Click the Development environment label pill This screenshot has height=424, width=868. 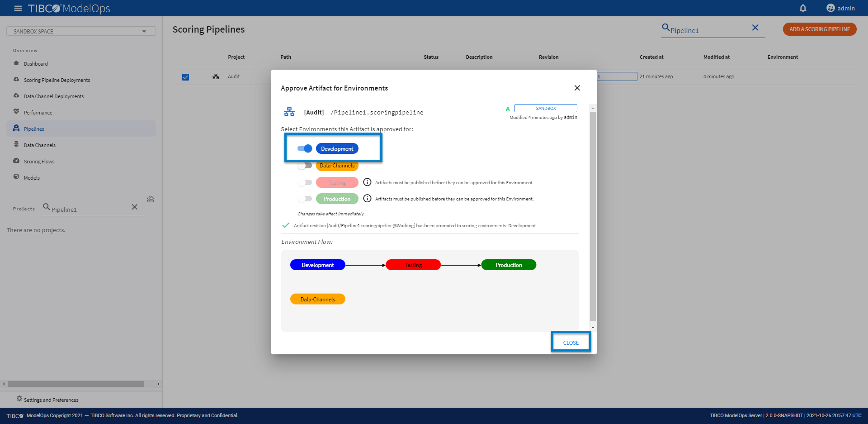coord(337,148)
